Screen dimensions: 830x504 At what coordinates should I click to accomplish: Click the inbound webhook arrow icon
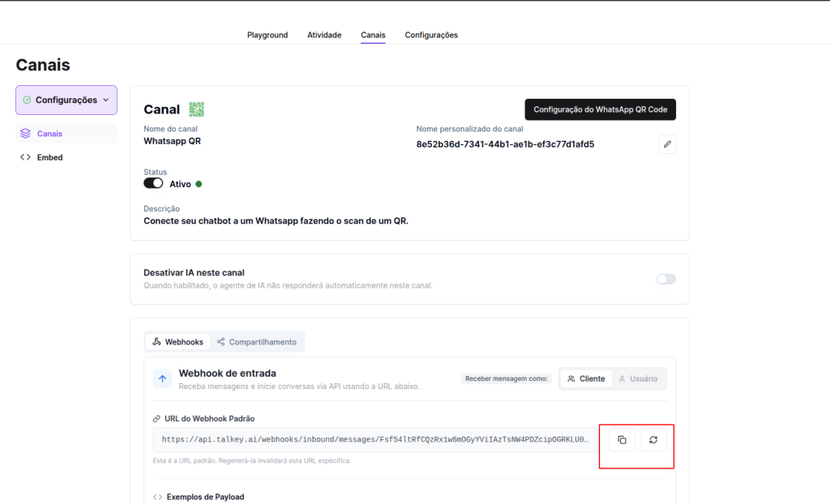tap(162, 378)
